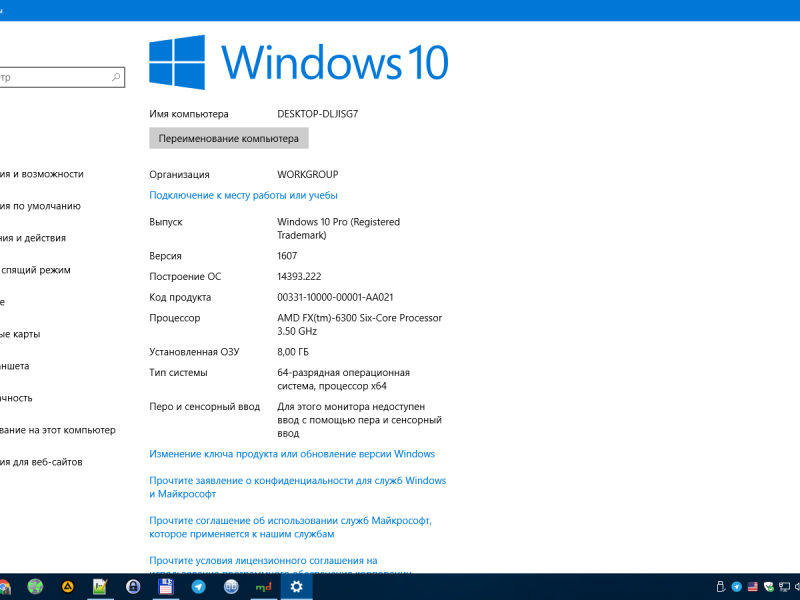Click the USB safely remove tray icon

[x=721, y=587]
